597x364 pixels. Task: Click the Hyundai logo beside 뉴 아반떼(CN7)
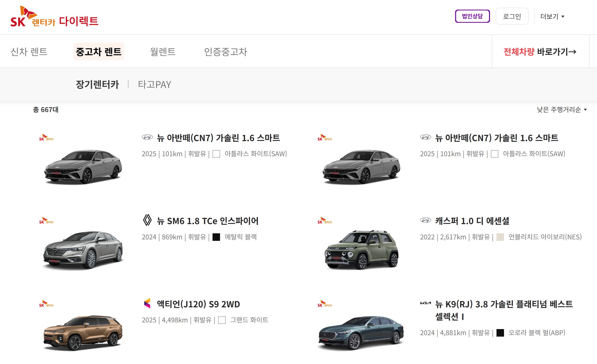pyautogui.click(x=147, y=138)
